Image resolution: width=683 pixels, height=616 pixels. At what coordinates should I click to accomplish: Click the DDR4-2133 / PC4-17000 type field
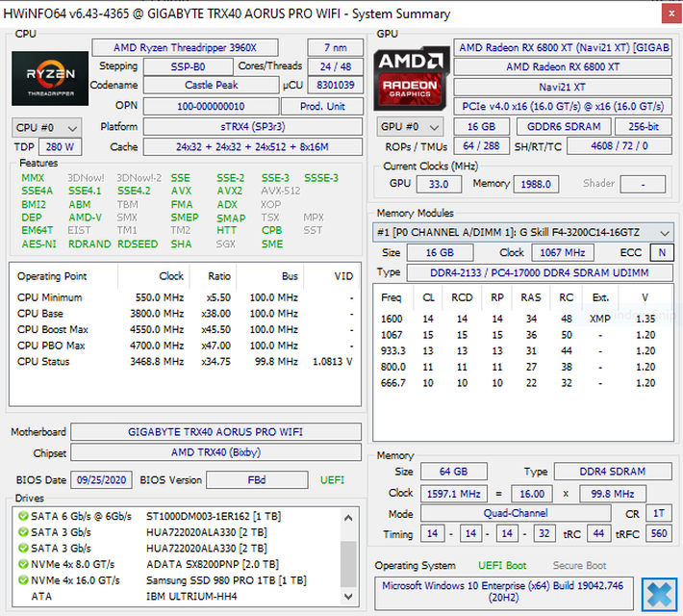[x=540, y=273]
